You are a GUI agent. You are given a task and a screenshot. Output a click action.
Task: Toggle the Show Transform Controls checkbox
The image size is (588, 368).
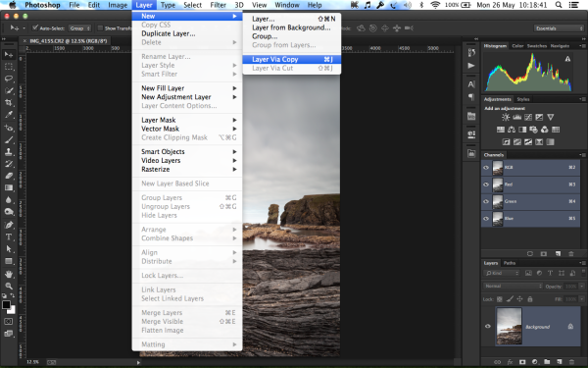coord(100,27)
